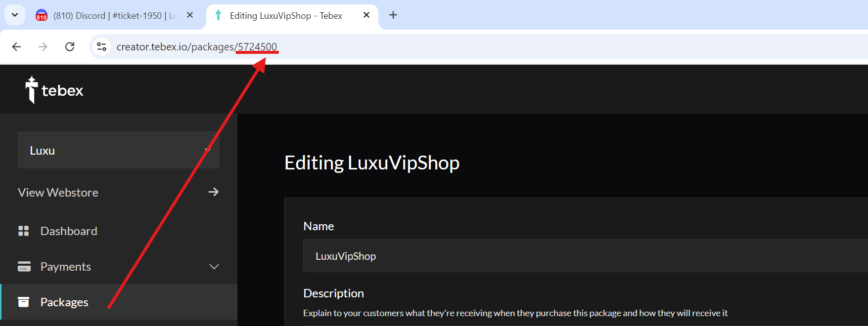Switch to the Discord #ticket-1950 tab

[115, 15]
